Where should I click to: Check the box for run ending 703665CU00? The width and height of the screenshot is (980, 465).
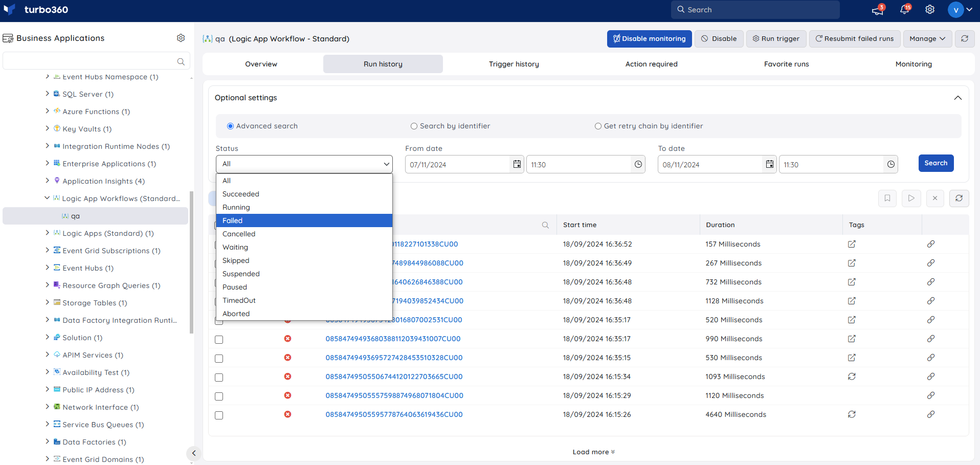[x=219, y=378]
